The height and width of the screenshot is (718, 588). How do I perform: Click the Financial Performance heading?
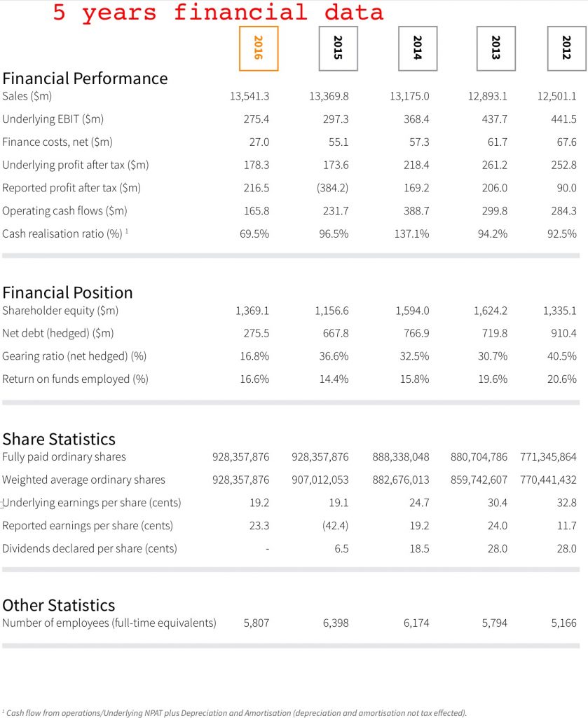pos(85,79)
